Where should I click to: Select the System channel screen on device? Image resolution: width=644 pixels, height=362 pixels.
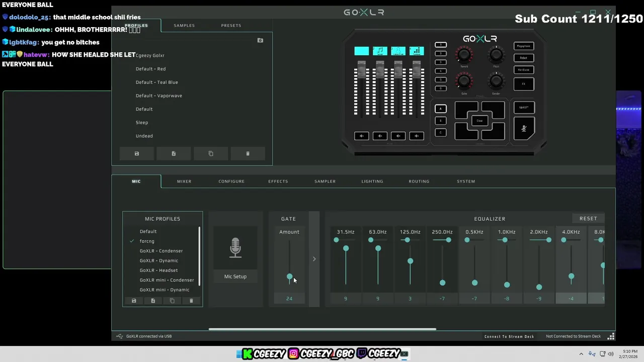(417, 51)
